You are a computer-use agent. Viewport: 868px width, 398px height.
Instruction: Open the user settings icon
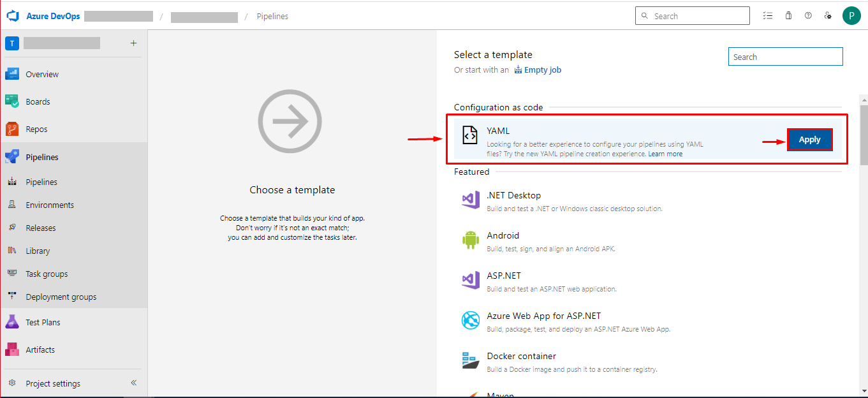[828, 16]
